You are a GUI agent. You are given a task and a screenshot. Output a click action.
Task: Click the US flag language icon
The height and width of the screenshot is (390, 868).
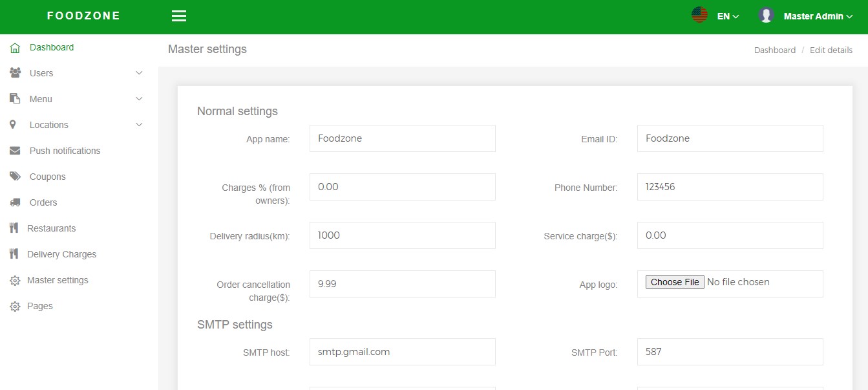[x=699, y=16]
